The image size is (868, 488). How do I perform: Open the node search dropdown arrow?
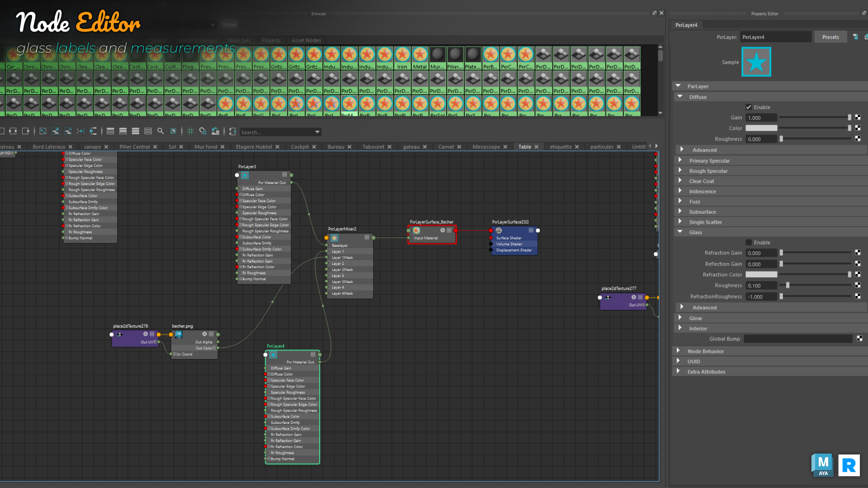coord(317,132)
